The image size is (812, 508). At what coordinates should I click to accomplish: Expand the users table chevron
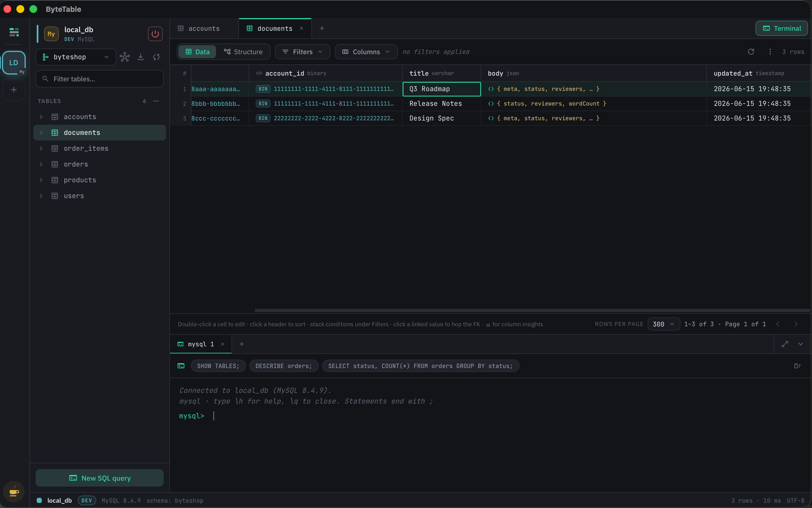[41, 196]
